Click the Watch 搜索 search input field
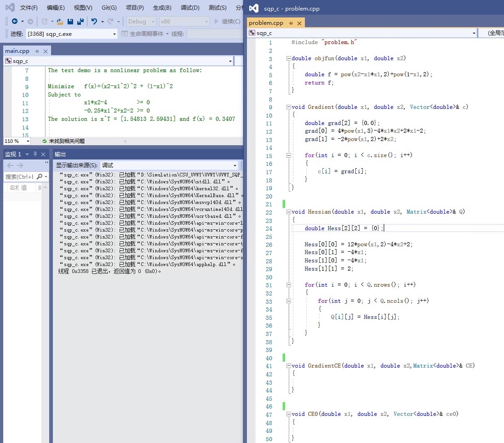This screenshot has width=504, height=443. (x=19, y=176)
